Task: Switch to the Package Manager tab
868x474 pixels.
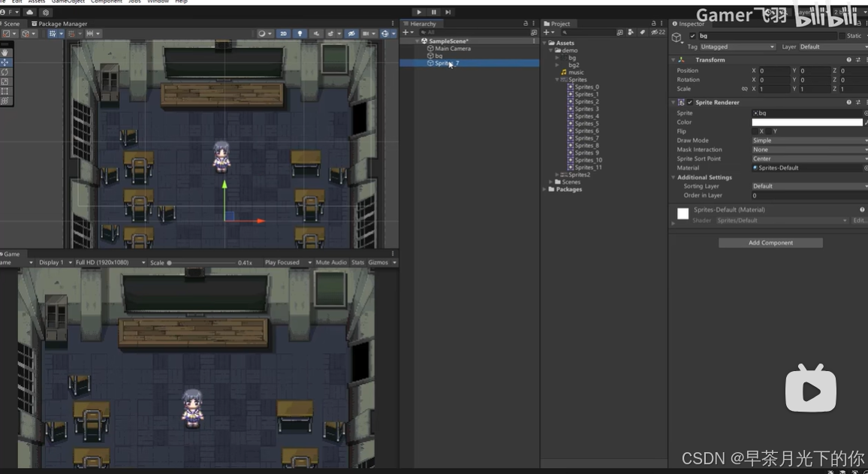Action: click(x=60, y=24)
